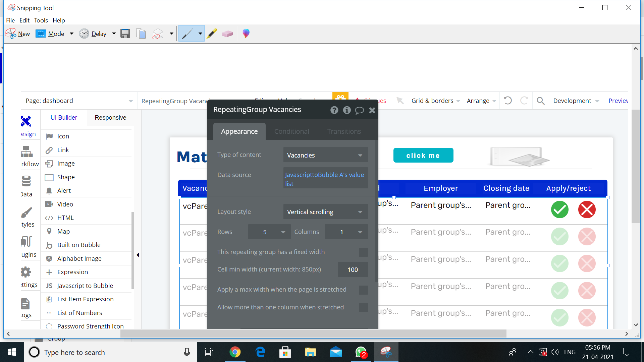Click the green checkmark apply icon
Image resolution: width=644 pixels, height=362 pixels.
coord(559,210)
